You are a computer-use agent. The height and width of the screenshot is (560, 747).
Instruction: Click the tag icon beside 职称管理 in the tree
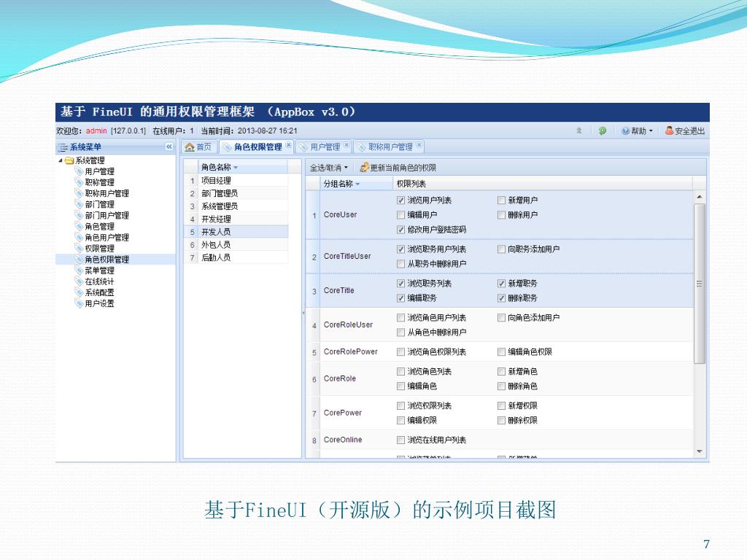[x=79, y=182]
